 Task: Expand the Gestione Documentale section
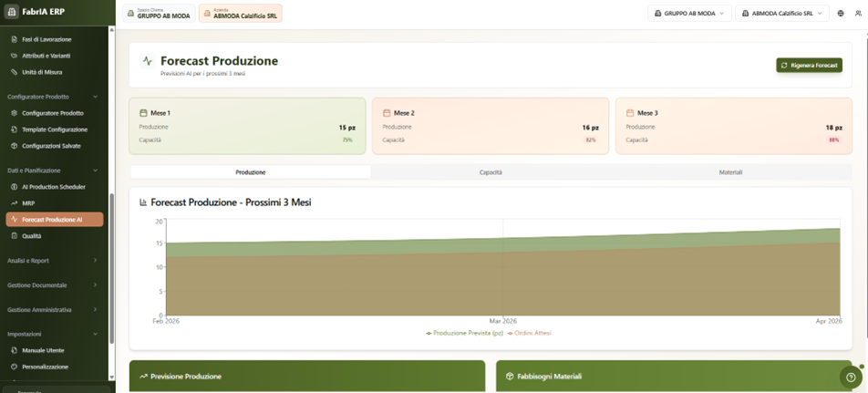pyautogui.click(x=53, y=285)
